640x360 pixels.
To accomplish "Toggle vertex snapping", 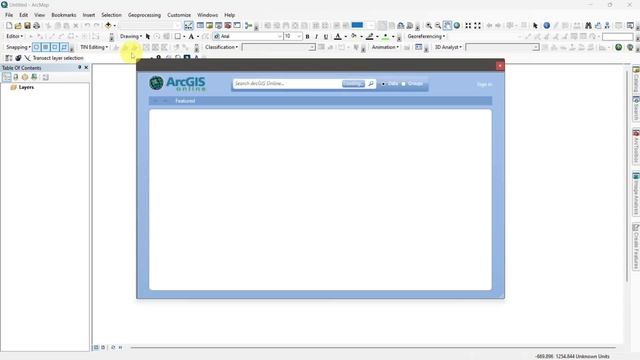I will [x=55, y=47].
